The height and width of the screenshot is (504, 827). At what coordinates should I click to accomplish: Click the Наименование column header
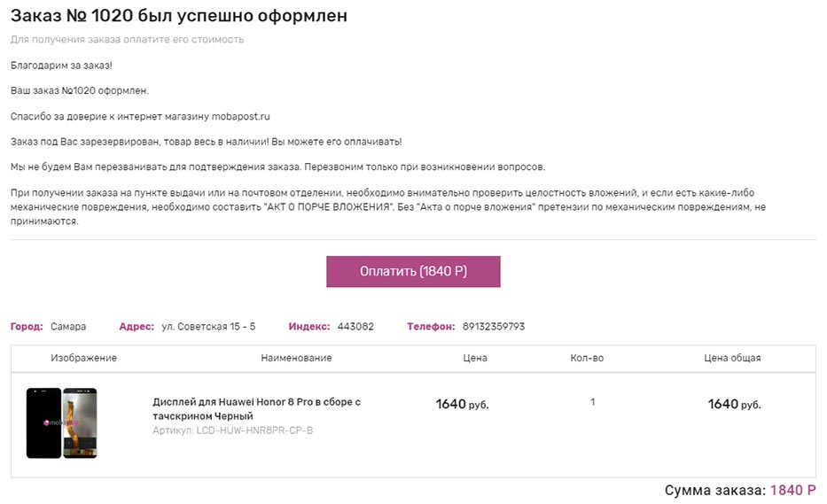(x=296, y=358)
